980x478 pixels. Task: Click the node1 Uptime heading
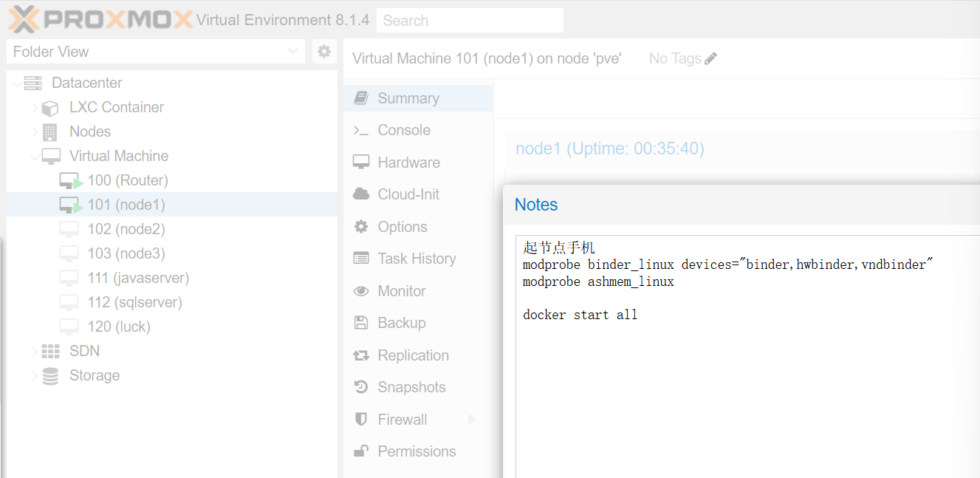(610, 149)
